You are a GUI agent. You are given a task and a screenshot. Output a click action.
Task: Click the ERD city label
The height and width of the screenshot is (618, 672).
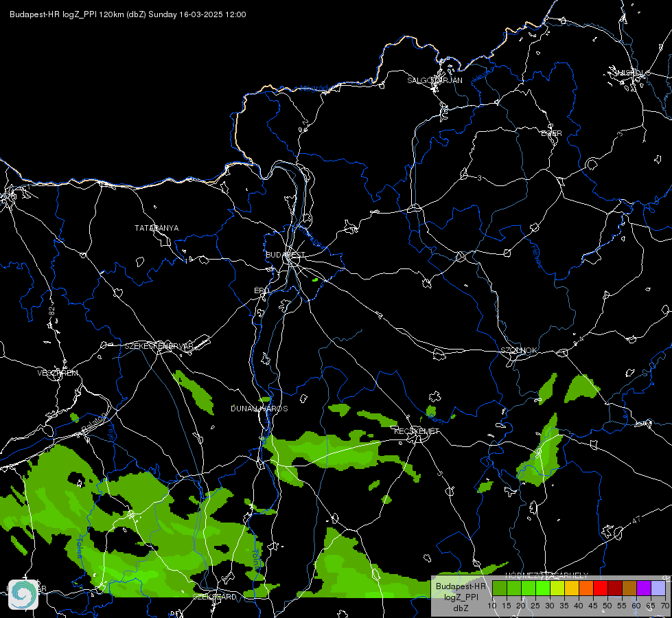[x=262, y=290]
